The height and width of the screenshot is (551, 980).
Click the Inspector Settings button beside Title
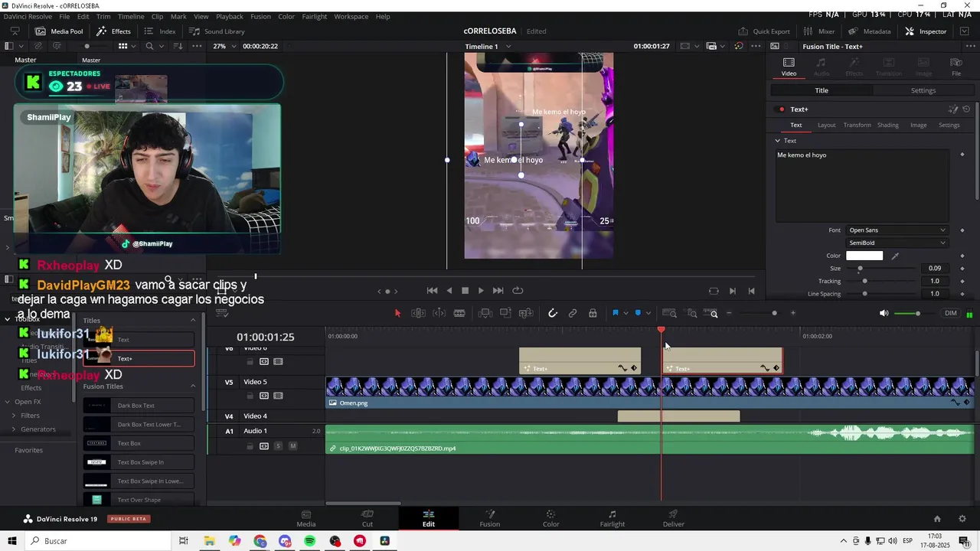click(x=923, y=90)
